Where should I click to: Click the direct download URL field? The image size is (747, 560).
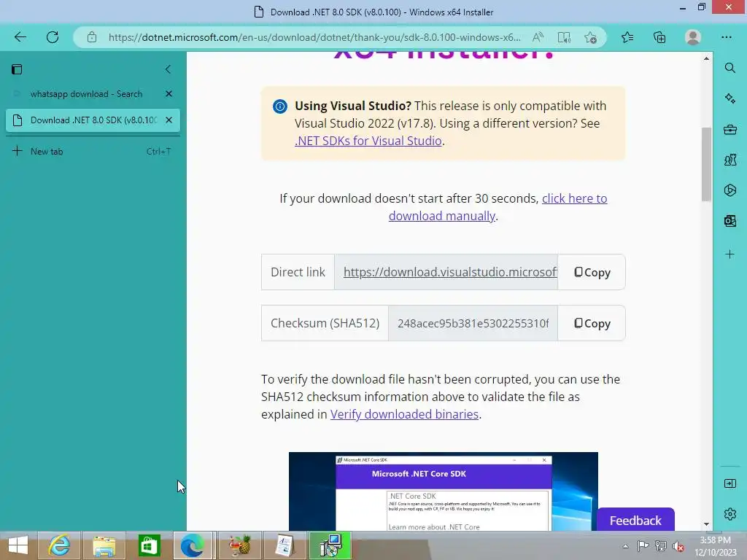[446, 272]
